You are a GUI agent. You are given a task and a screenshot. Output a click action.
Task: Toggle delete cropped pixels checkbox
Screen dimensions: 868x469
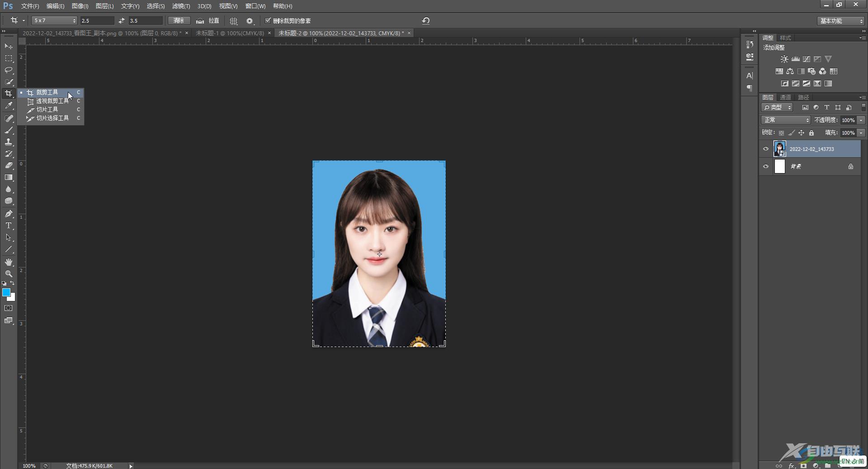[268, 20]
